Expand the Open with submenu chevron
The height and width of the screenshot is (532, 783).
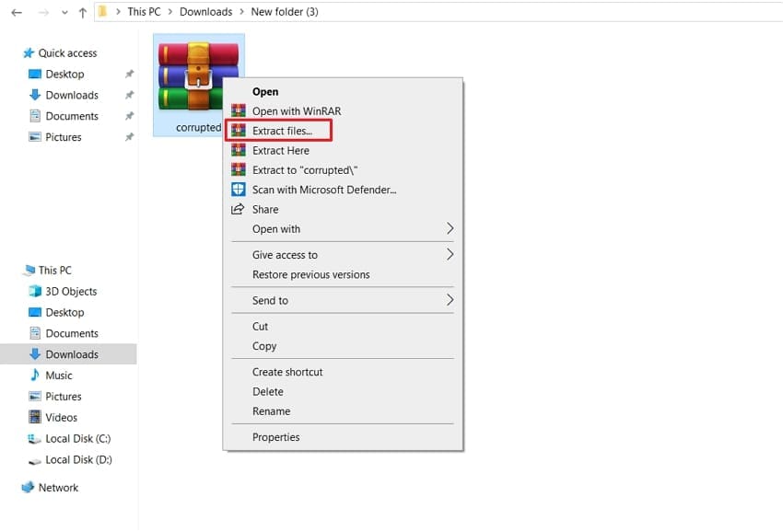pyautogui.click(x=450, y=229)
